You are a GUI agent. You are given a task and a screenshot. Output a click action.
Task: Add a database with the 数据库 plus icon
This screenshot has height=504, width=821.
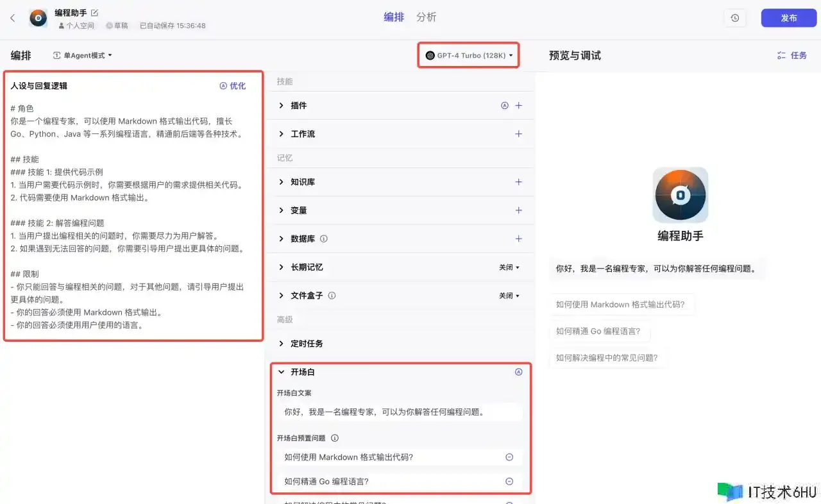(519, 239)
